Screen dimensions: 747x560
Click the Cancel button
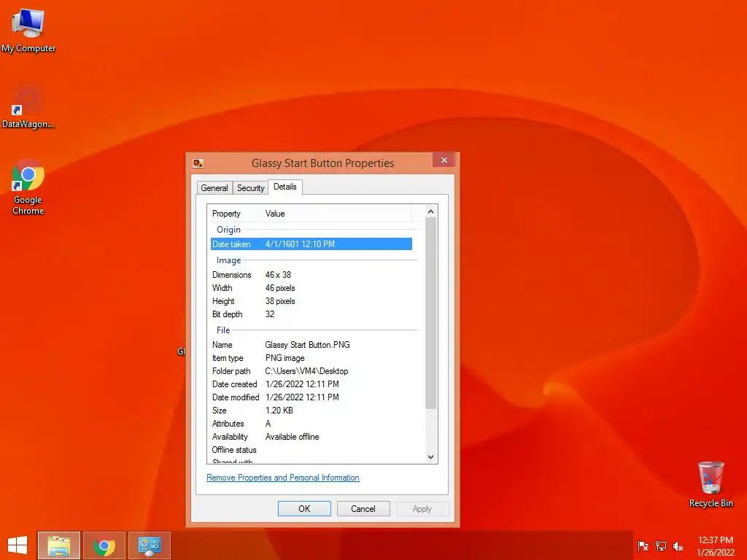coord(363,508)
